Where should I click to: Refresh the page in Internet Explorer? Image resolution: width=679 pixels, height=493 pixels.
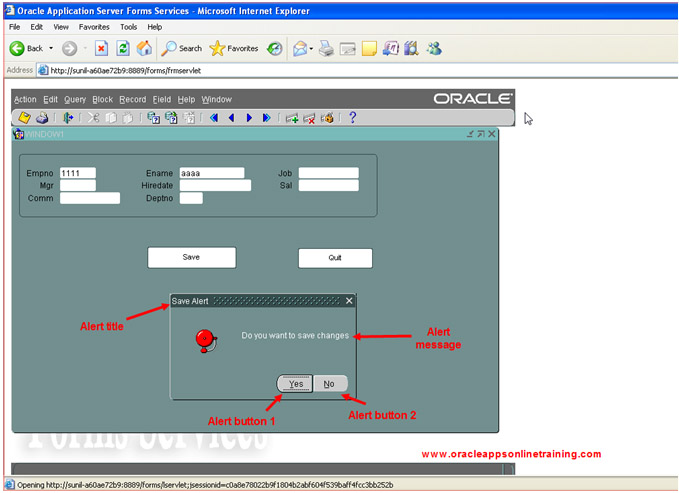coord(123,48)
